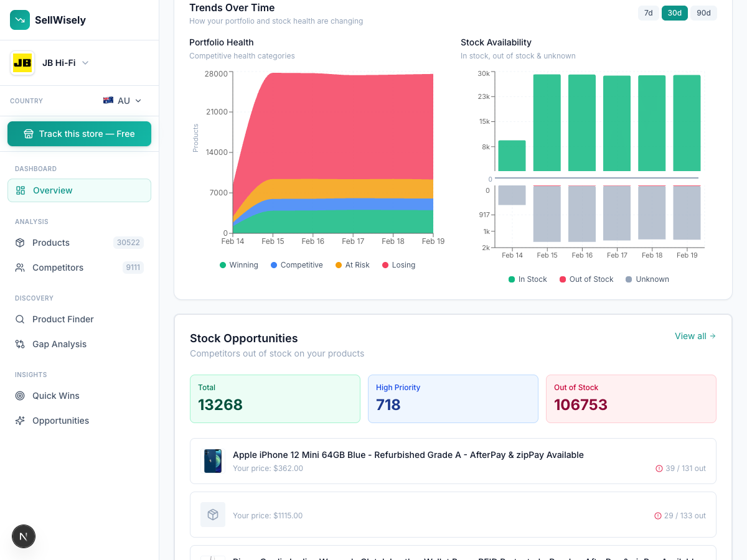The height and width of the screenshot is (560, 747).
Task: Click the Quick Wins target icon
Action: [x=20, y=396]
